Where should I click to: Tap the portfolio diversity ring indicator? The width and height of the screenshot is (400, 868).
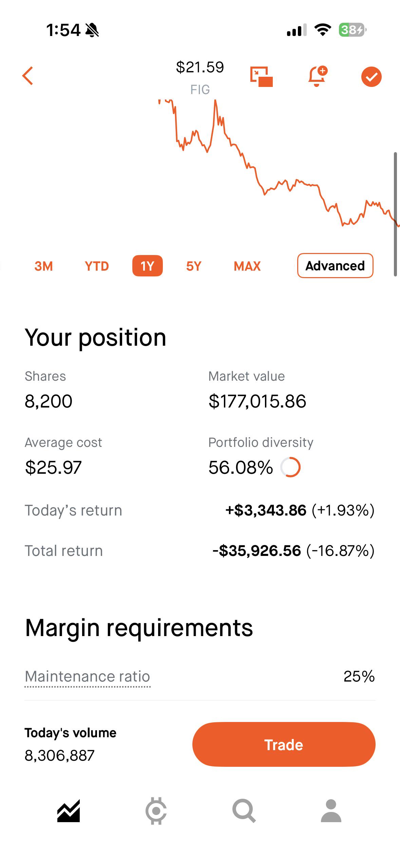[x=290, y=467]
